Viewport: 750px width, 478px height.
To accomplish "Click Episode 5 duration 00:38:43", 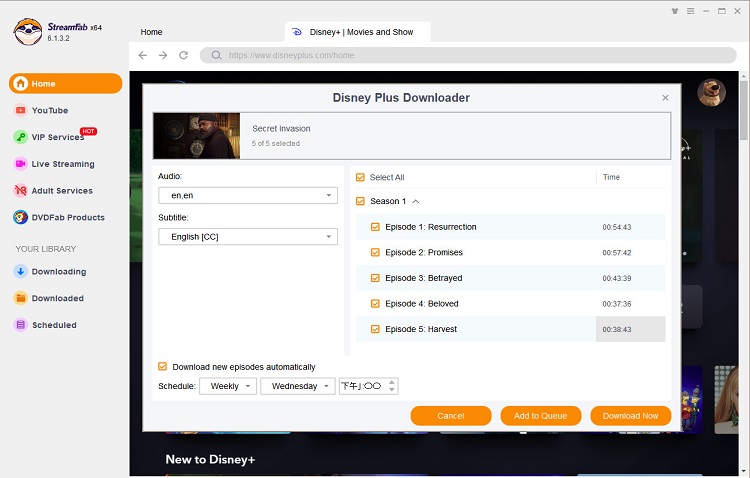I will pyautogui.click(x=617, y=330).
